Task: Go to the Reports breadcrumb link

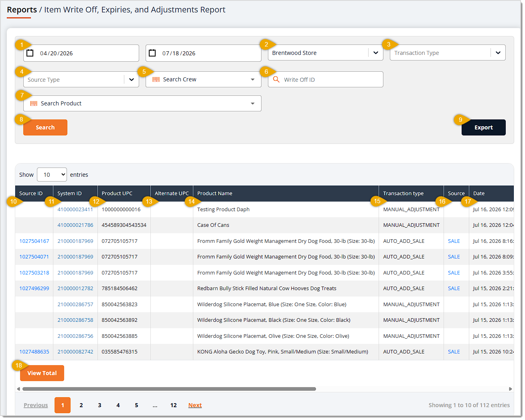Action: 22,10
